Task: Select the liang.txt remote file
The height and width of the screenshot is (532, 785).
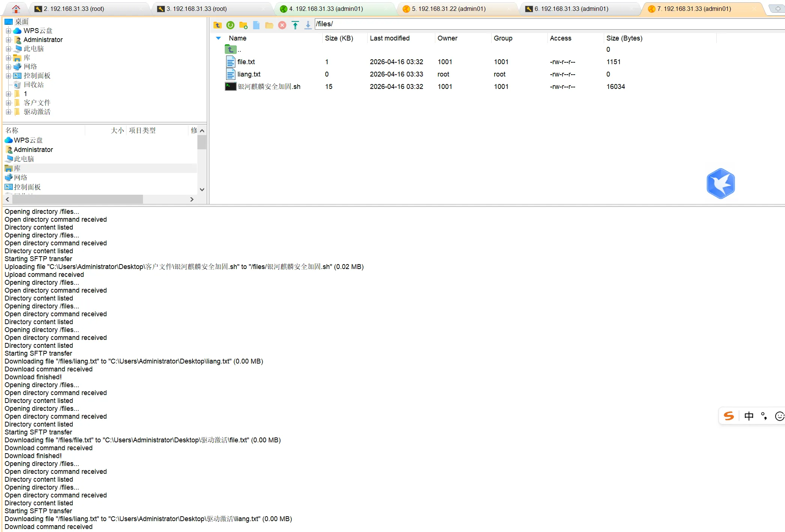Action: click(249, 74)
